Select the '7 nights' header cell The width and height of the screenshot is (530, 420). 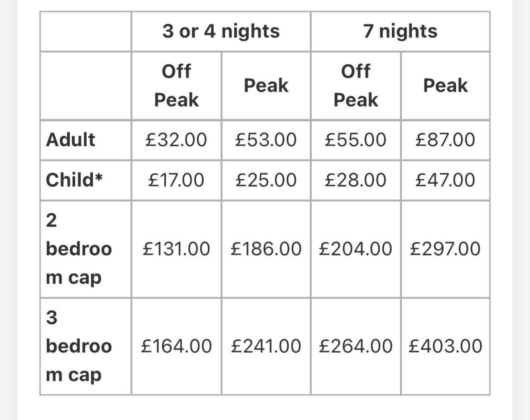[400, 31]
